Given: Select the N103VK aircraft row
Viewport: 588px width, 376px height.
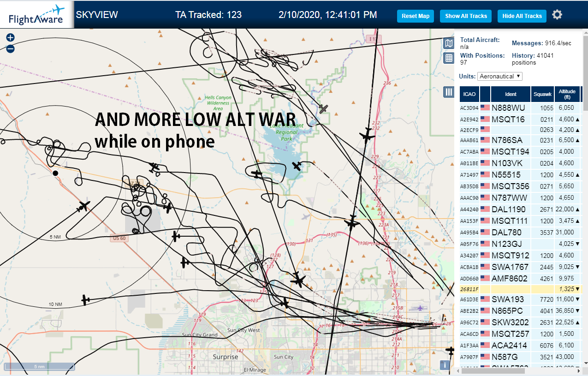Looking at the screenshot, I should [520, 163].
